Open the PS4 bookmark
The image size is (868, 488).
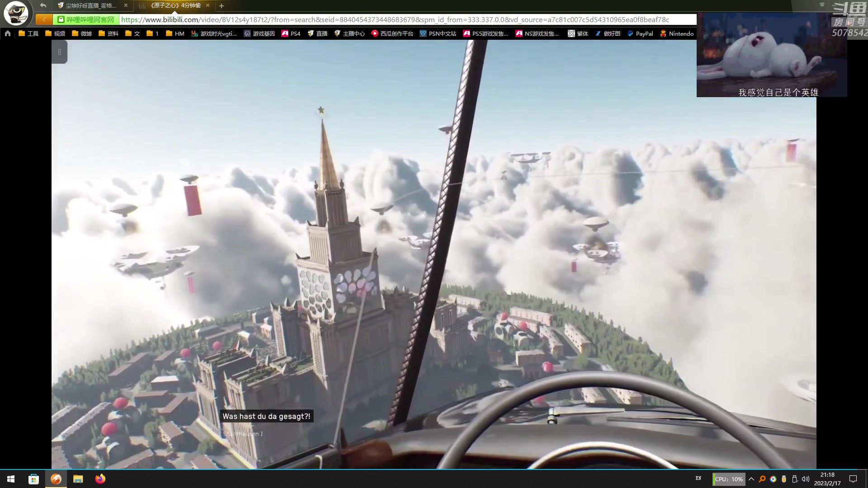coord(291,33)
